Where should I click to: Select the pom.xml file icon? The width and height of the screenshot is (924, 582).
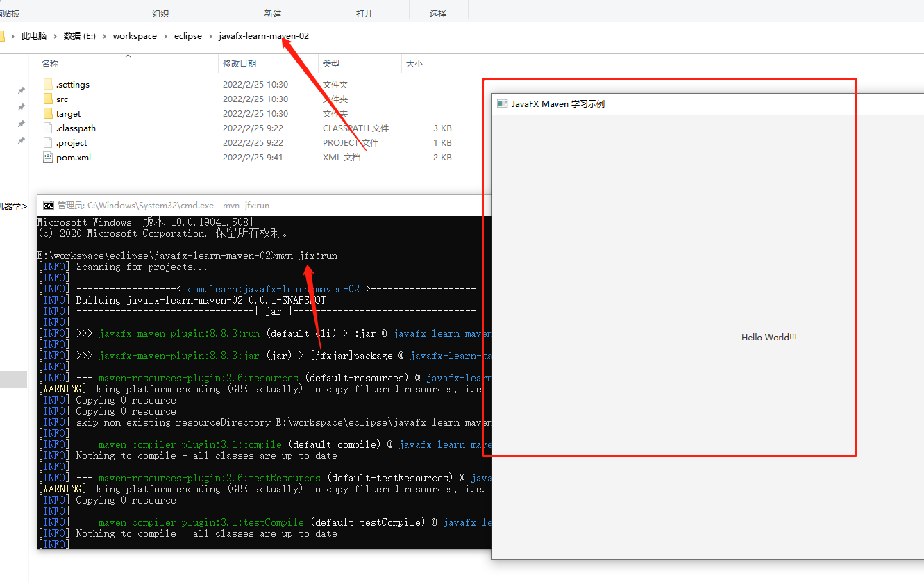point(48,158)
